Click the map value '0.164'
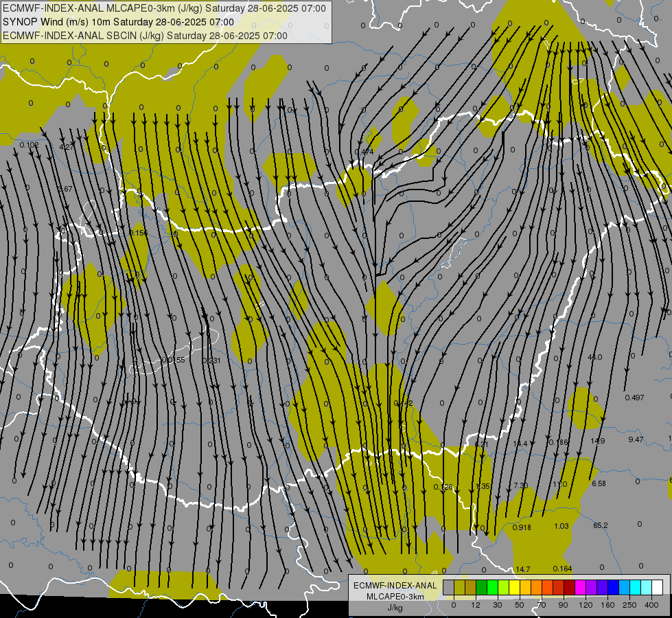The height and width of the screenshot is (618, 672). pyautogui.click(x=562, y=569)
